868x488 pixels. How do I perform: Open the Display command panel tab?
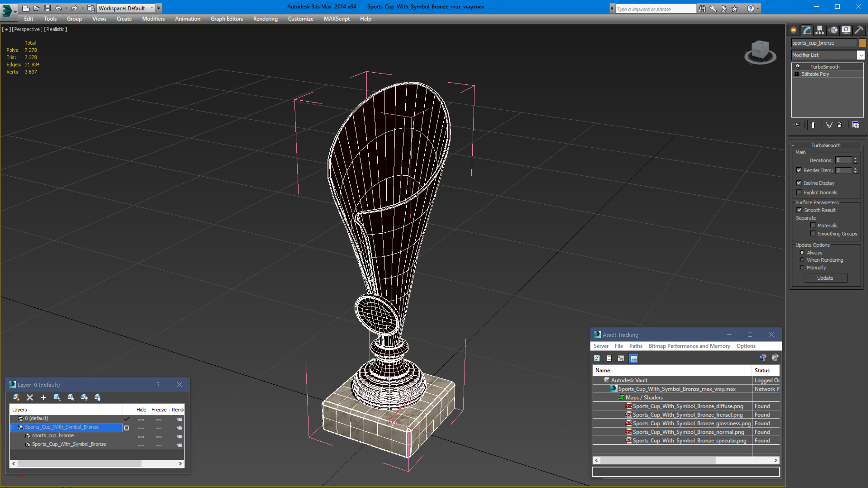pos(846,30)
